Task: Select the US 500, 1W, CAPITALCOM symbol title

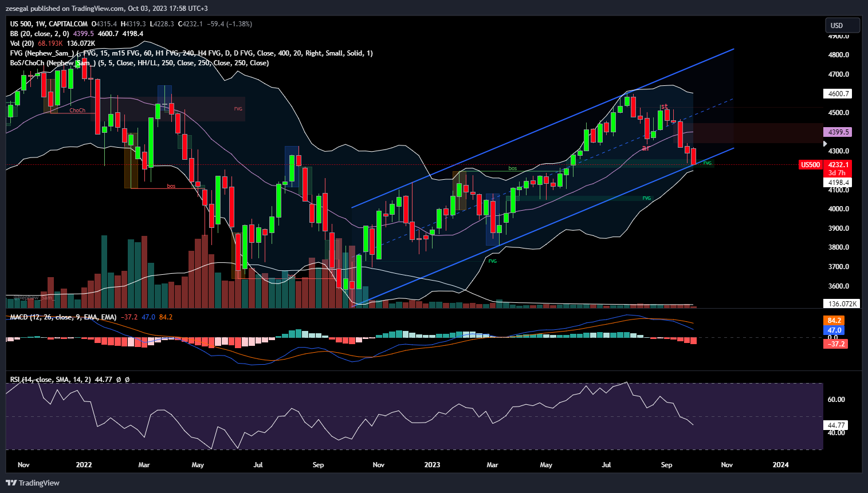Action: pos(49,24)
